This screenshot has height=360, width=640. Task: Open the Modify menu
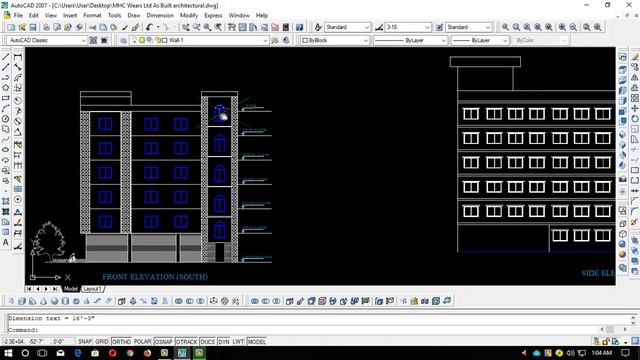click(x=189, y=15)
